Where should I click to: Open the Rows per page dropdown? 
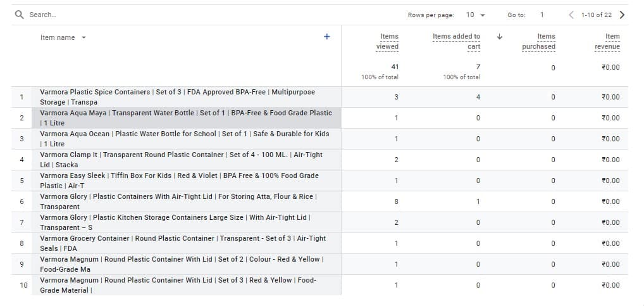[x=476, y=15]
